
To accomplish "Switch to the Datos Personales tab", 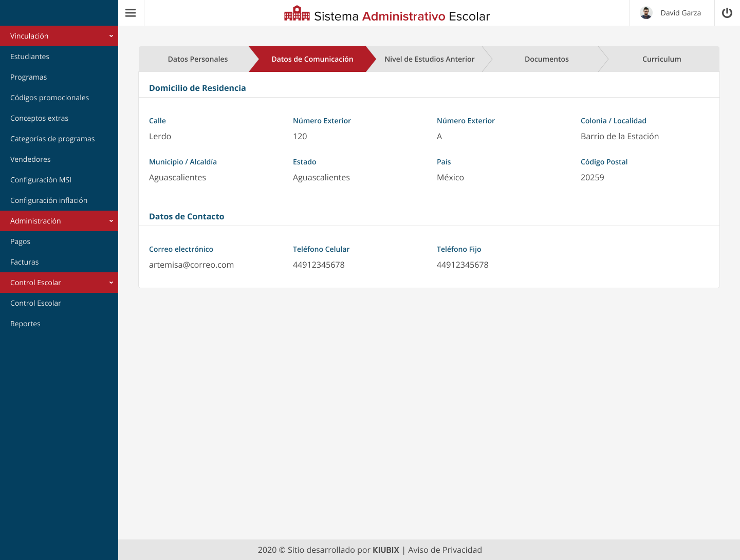I will click(x=197, y=59).
